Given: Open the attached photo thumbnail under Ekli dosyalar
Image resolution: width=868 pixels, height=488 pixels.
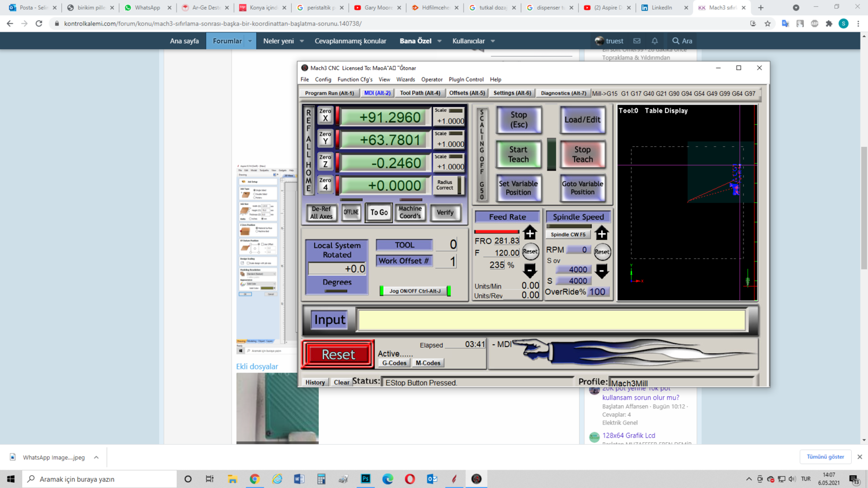Looking at the screenshot, I should click(x=277, y=408).
